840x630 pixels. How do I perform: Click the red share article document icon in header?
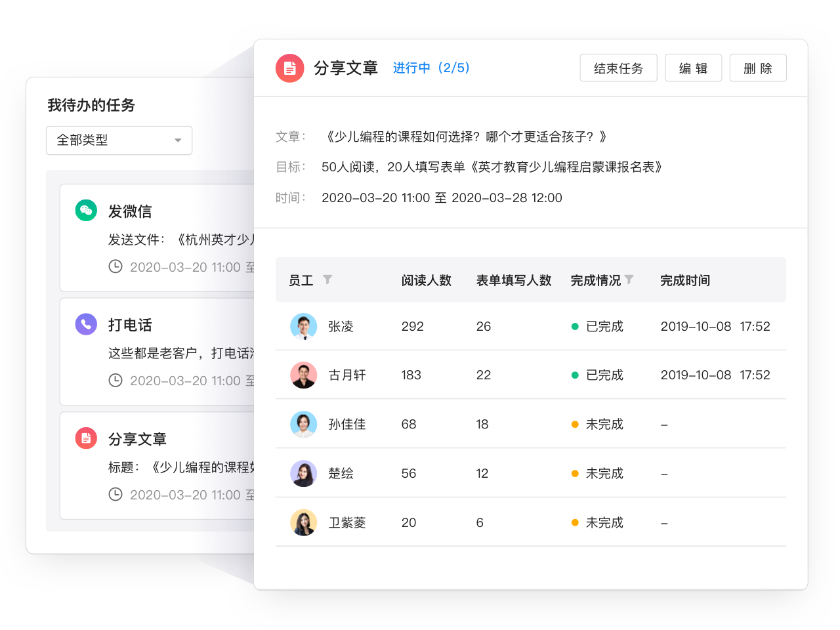click(x=289, y=68)
